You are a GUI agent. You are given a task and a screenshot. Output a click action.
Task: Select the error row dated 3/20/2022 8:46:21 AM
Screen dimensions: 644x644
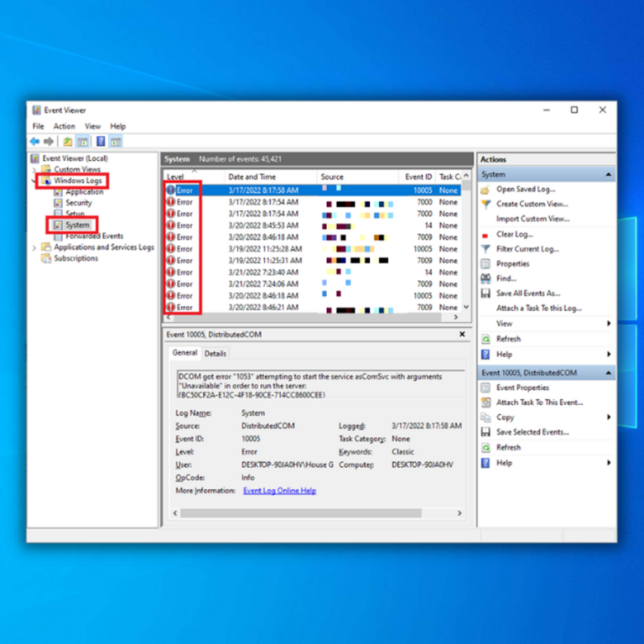point(313,308)
